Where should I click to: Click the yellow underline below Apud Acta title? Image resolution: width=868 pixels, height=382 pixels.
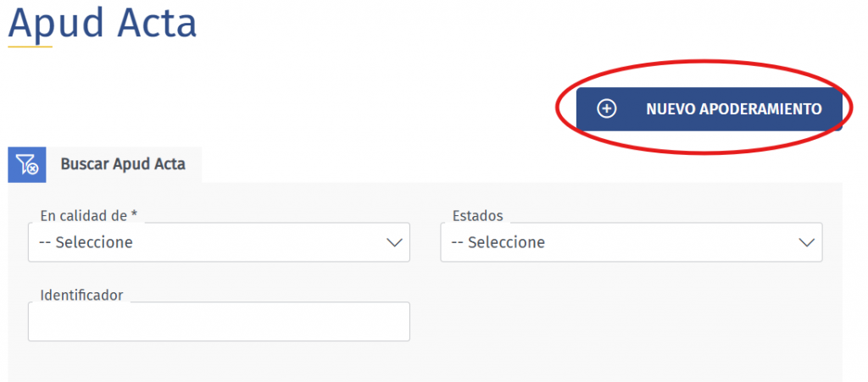tap(31, 46)
